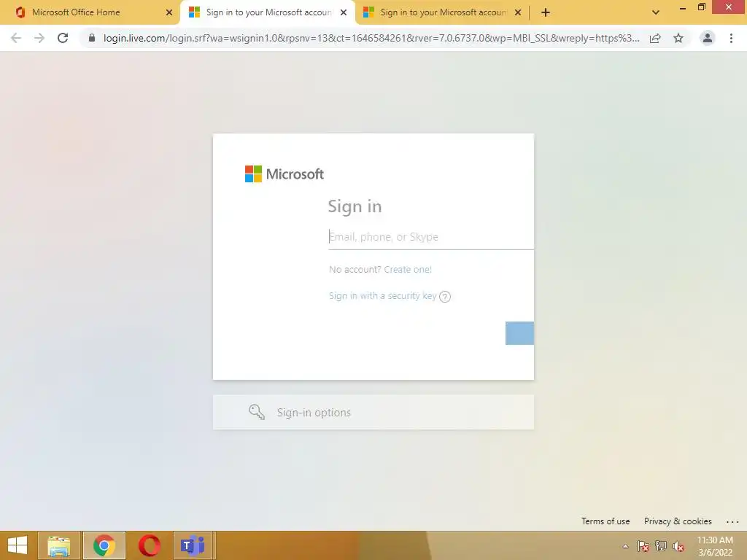Click the blue Next button
The image size is (747, 560).
tap(519, 332)
